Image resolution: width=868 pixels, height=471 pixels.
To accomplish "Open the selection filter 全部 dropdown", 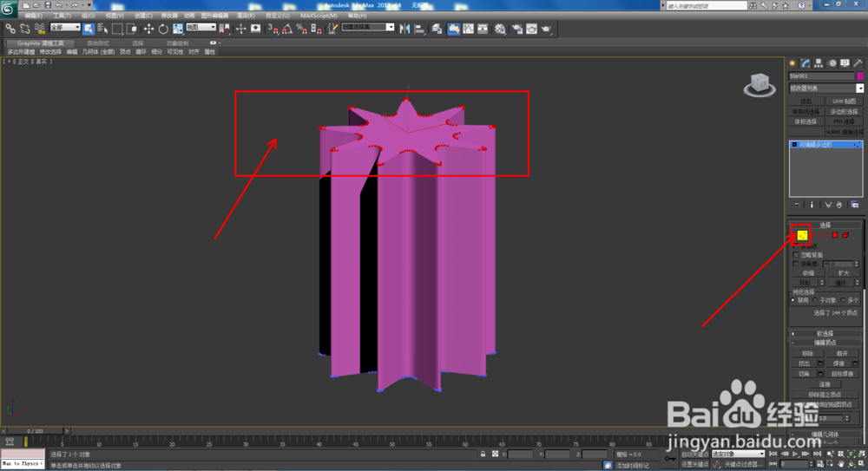I will click(65, 27).
